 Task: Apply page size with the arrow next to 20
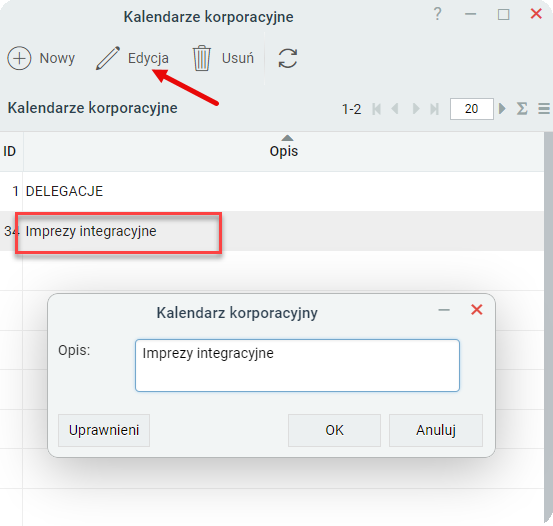(x=502, y=108)
